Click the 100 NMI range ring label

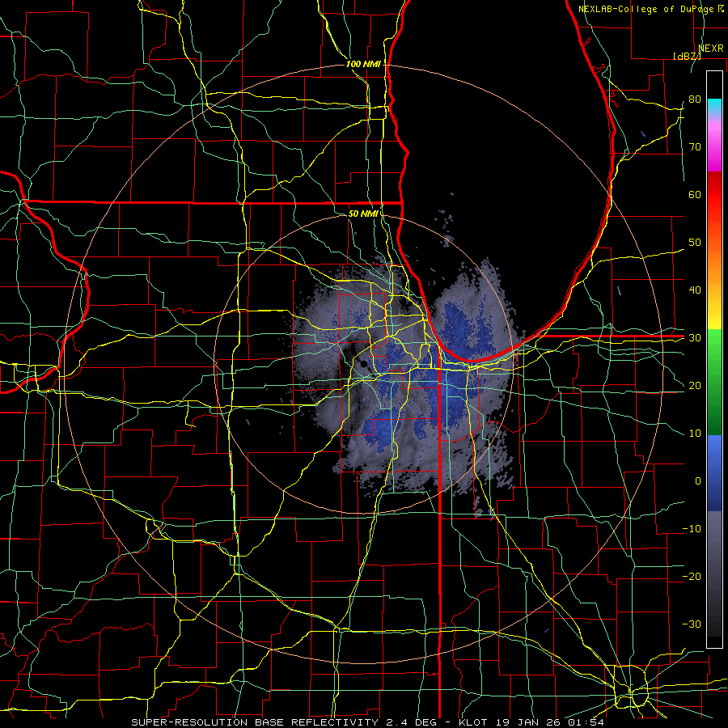coord(363,64)
